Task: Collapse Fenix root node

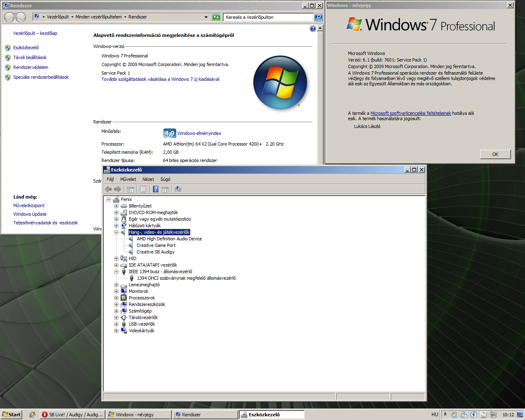Action: [x=108, y=199]
